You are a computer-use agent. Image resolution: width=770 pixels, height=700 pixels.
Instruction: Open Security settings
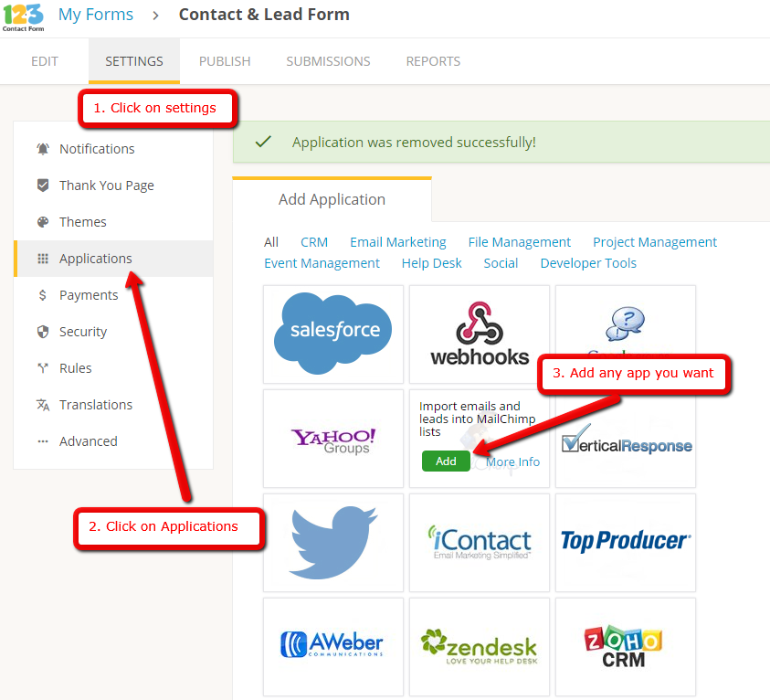pos(113,332)
